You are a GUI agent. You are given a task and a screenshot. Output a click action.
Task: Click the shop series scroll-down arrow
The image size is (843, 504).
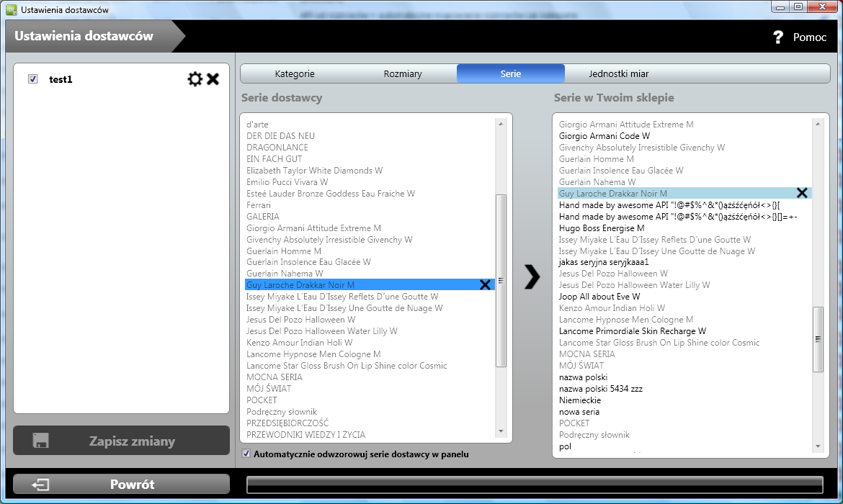coord(818,446)
